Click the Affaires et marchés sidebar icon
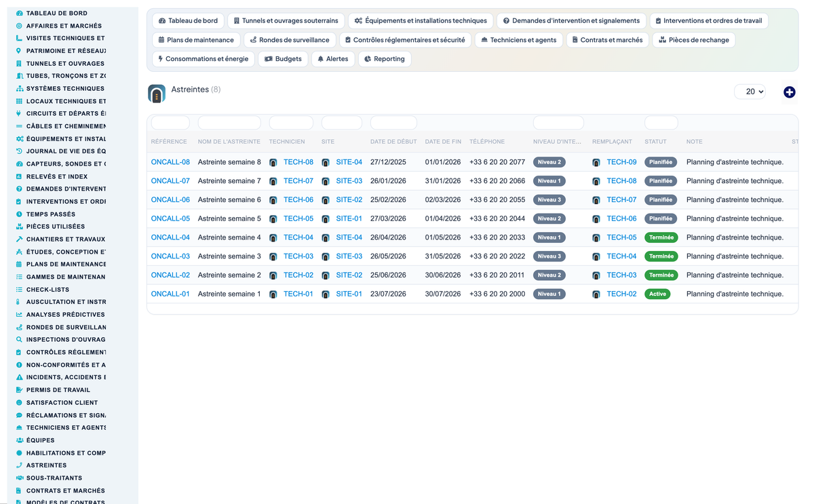The height and width of the screenshot is (504, 814). click(x=19, y=26)
